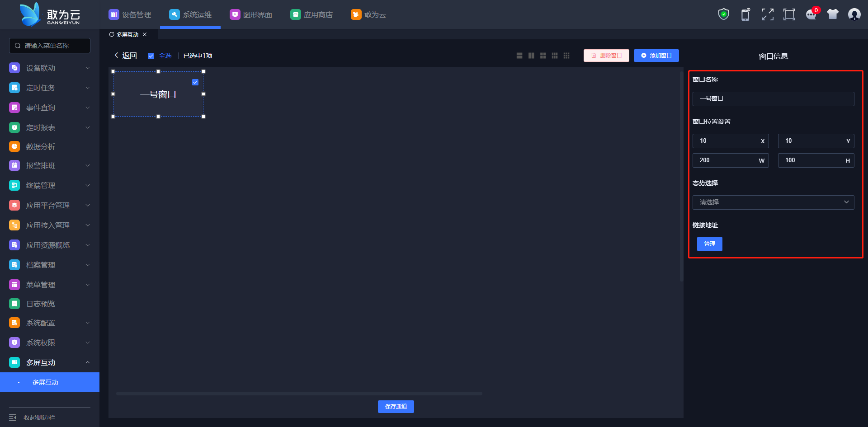Click the 定时任务 sidebar icon

pos(14,88)
